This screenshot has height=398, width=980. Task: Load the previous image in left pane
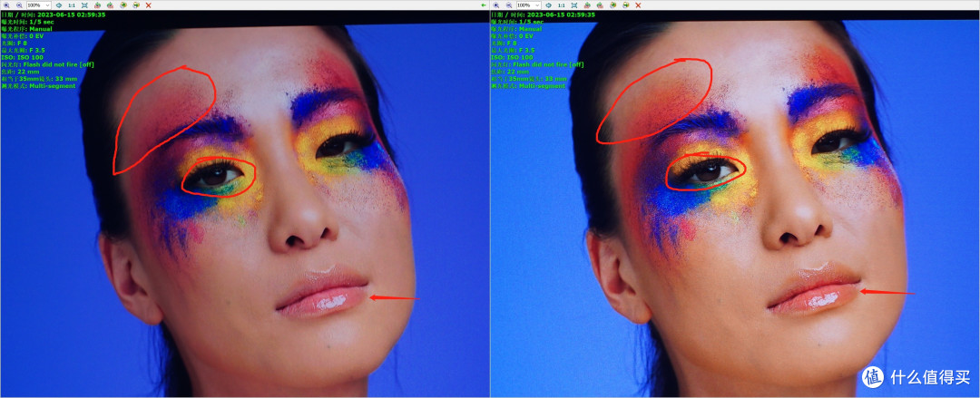pos(123,5)
